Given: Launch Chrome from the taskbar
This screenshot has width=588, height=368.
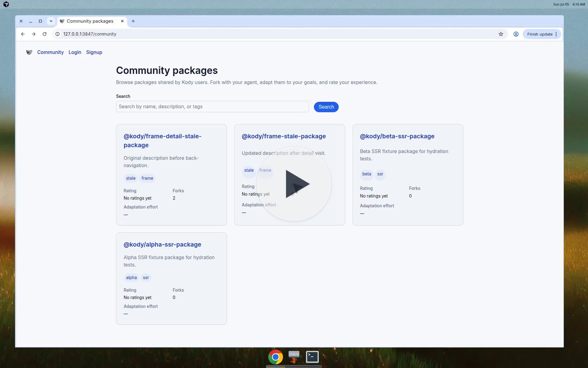Looking at the screenshot, I should point(276,357).
